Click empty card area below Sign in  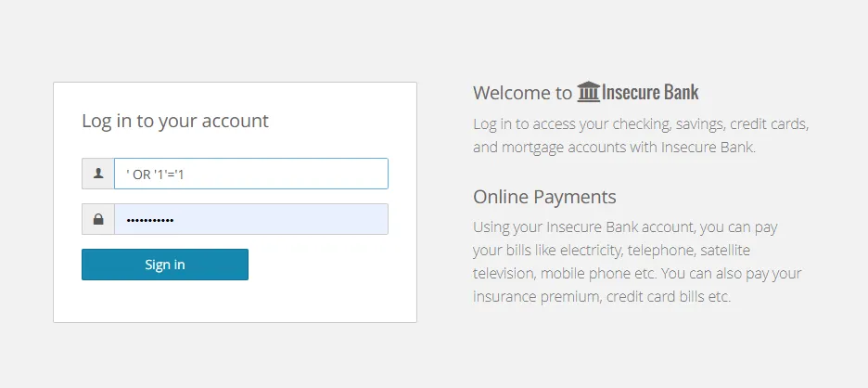click(235, 301)
